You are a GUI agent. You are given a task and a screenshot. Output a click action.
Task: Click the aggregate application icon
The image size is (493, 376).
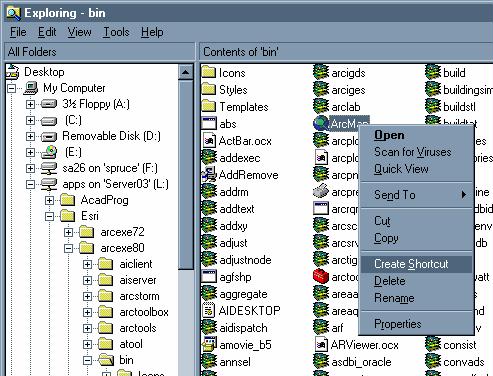209,293
